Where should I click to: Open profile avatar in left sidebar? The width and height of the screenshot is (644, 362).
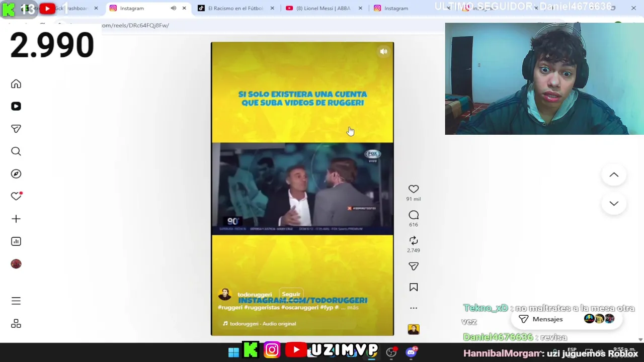coord(16,264)
